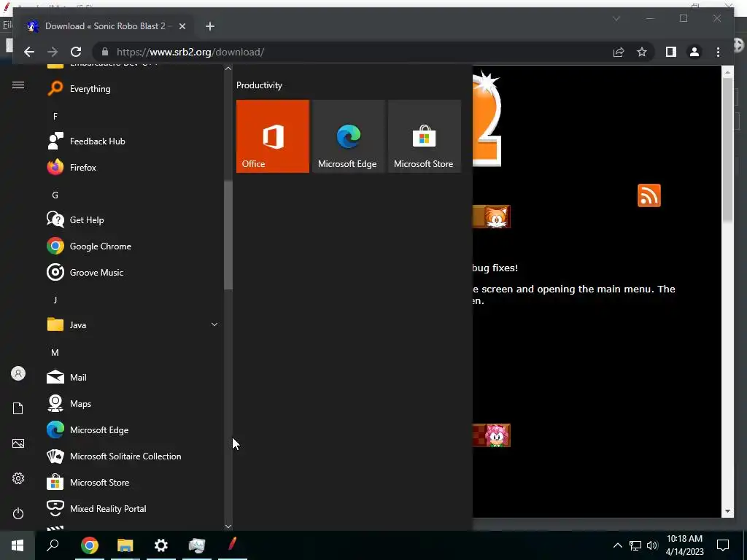Jump to letter M section header
The height and width of the screenshot is (560, 747).
55,353
